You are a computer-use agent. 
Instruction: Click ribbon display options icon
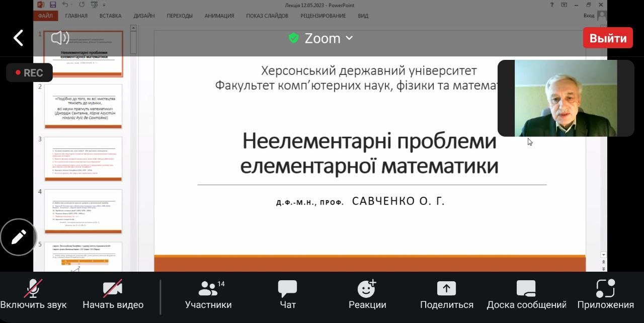pos(564,5)
